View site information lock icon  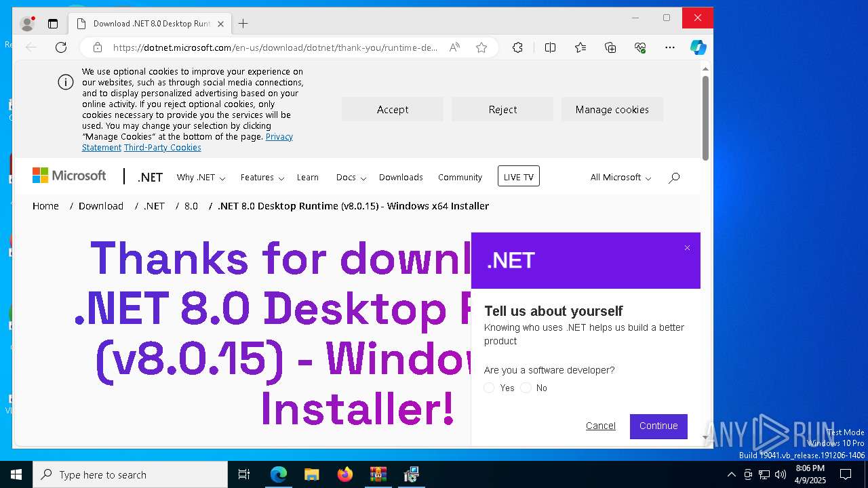[x=98, y=47]
